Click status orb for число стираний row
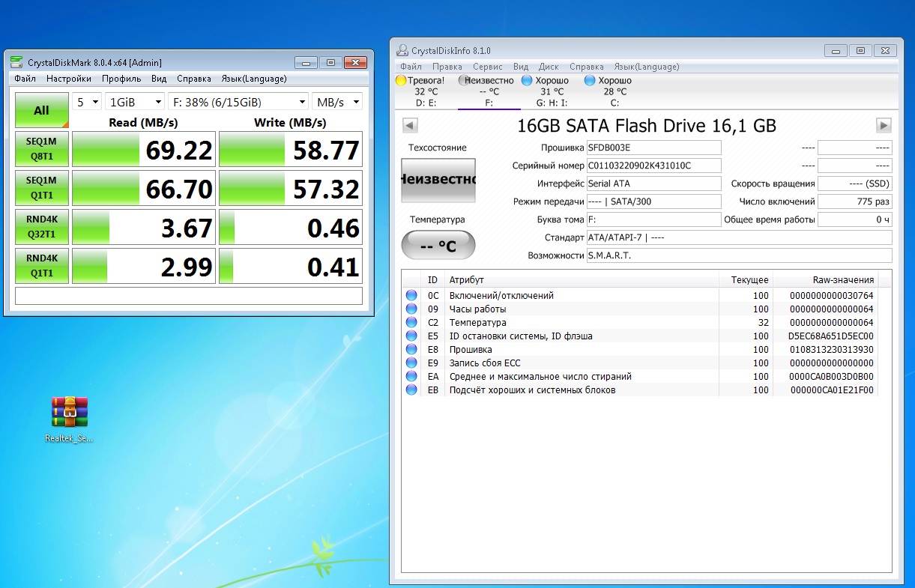Viewport: 915px width, 588px height. pos(411,376)
